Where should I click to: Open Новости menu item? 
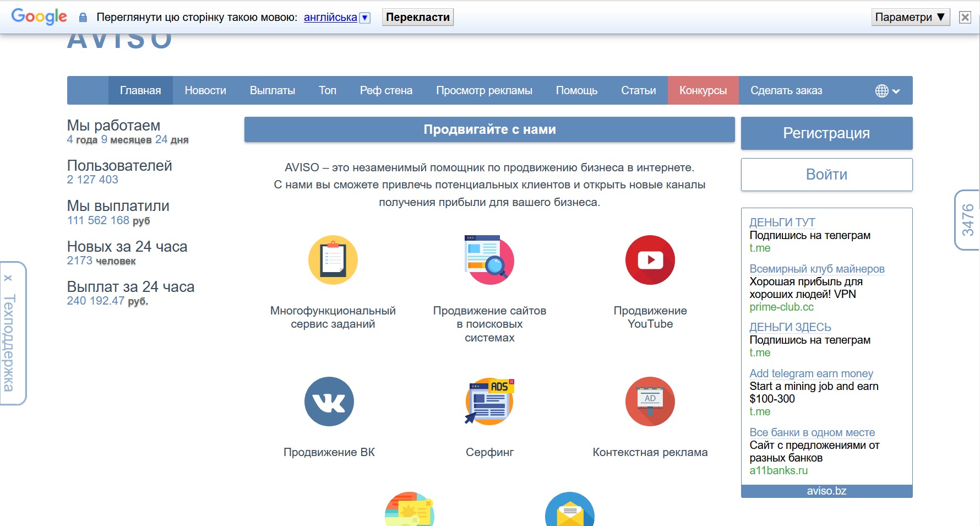click(205, 90)
